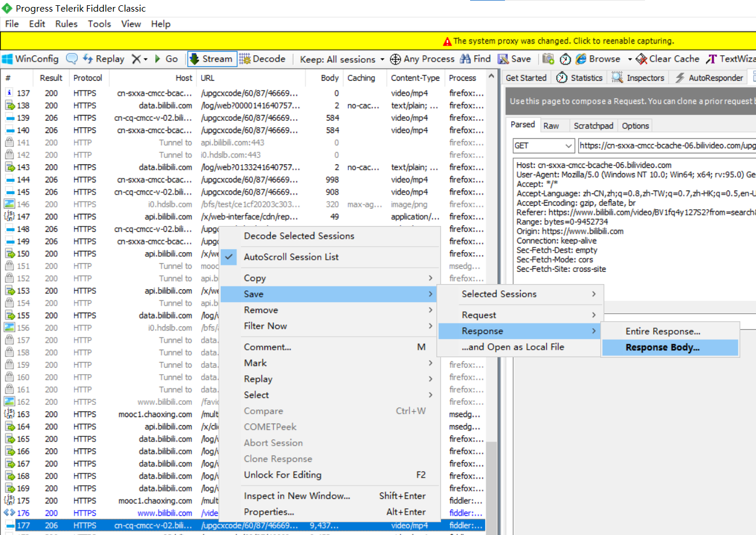The image size is (756, 535).
Task: Expand the Filter Now submenu
Action: pyautogui.click(x=329, y=326)
